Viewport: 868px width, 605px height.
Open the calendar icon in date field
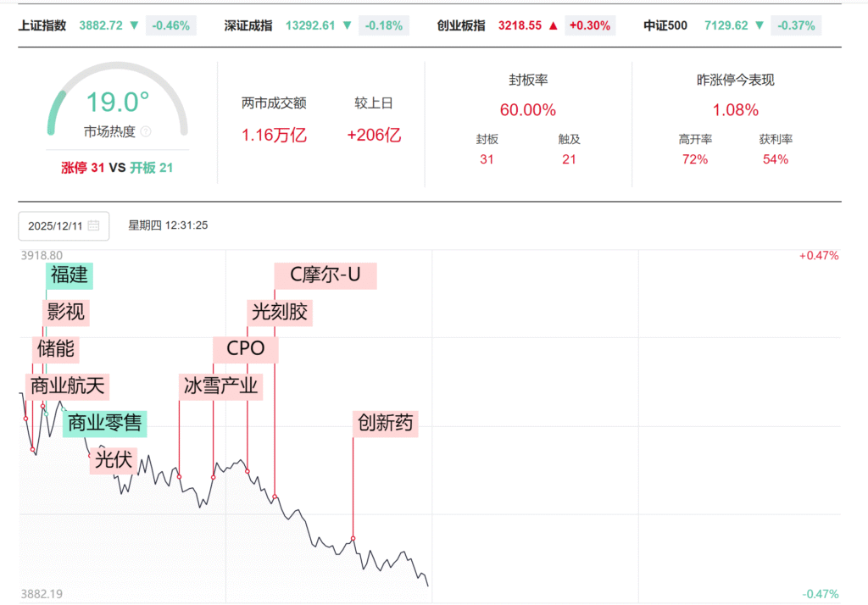(x=93, y=226)
